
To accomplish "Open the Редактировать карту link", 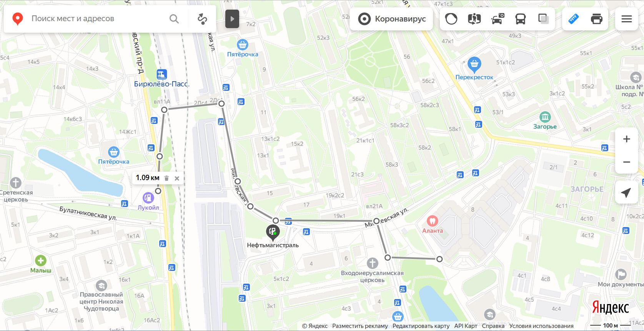I will pos(421,326).
